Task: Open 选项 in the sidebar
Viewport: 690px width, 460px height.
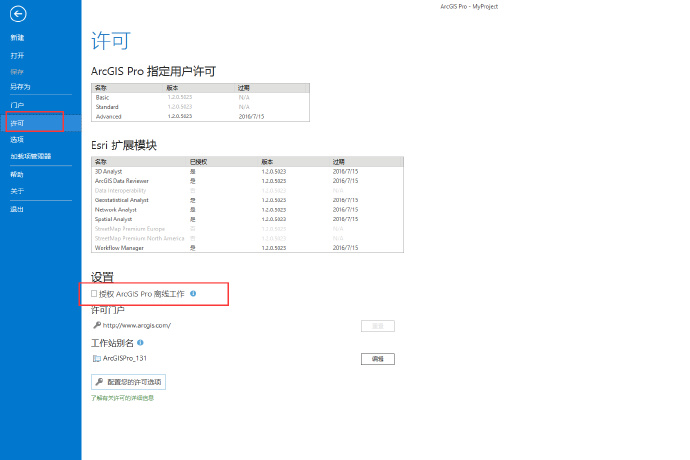Action: pos(17,140)
